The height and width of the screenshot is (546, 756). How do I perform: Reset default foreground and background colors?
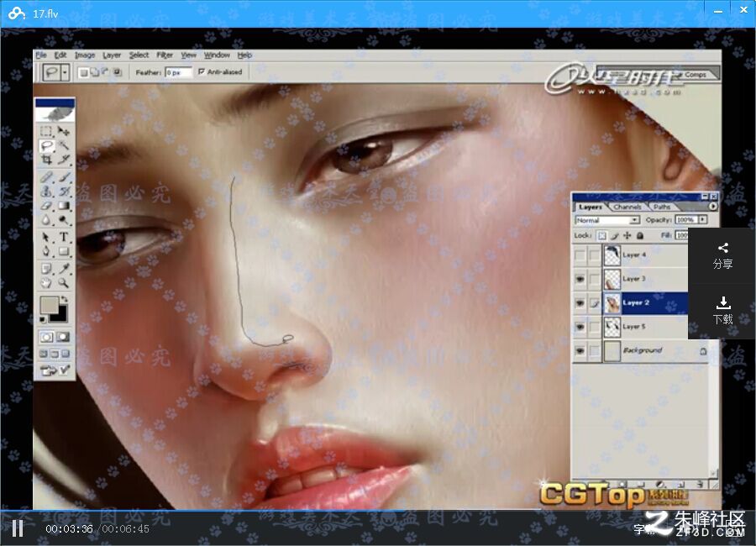[x=43, y=319]
